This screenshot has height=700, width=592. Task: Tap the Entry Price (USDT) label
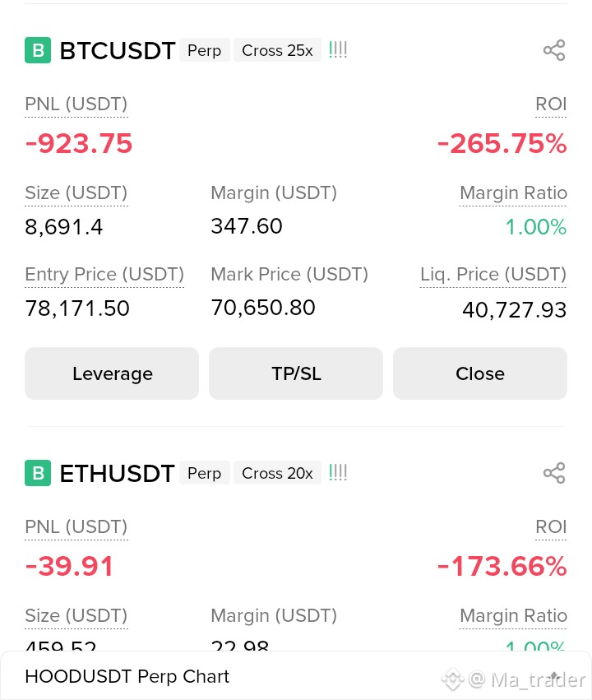click(104, 275)
